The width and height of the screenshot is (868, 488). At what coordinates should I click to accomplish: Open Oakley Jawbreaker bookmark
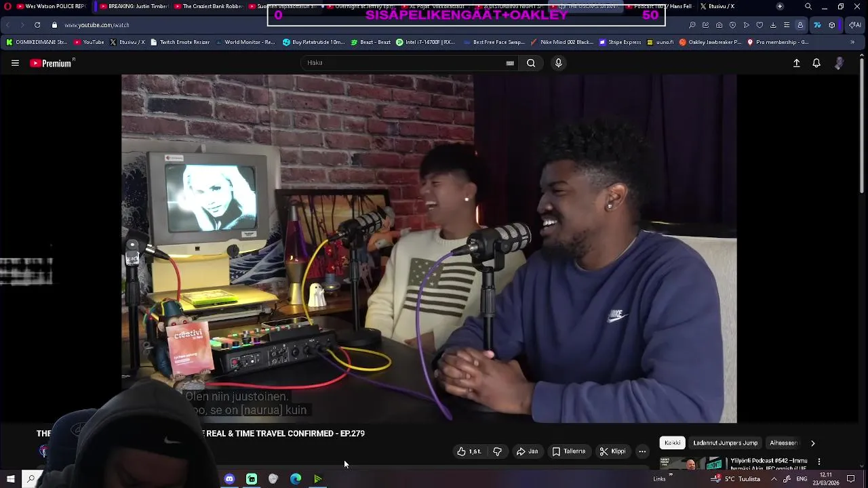710,42
